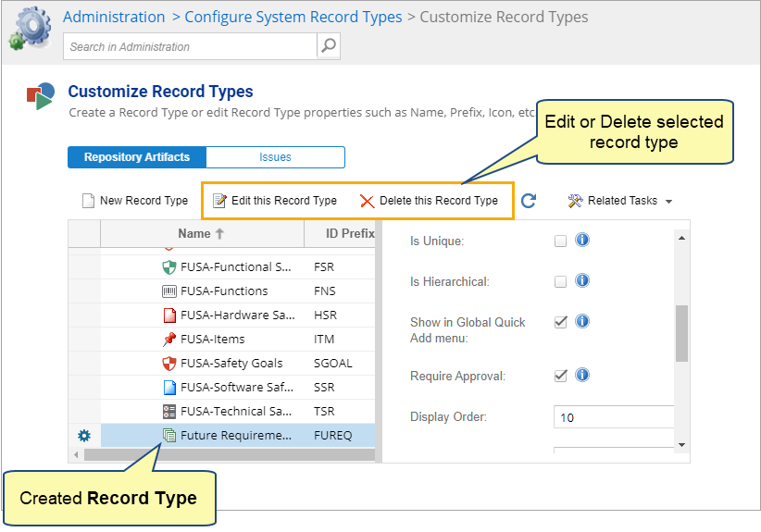Image resolution: width=761 pixels, height=532 pixels.
Task: Click the FUSA-Safety Goals shield icon
Action: pos(169,364)
